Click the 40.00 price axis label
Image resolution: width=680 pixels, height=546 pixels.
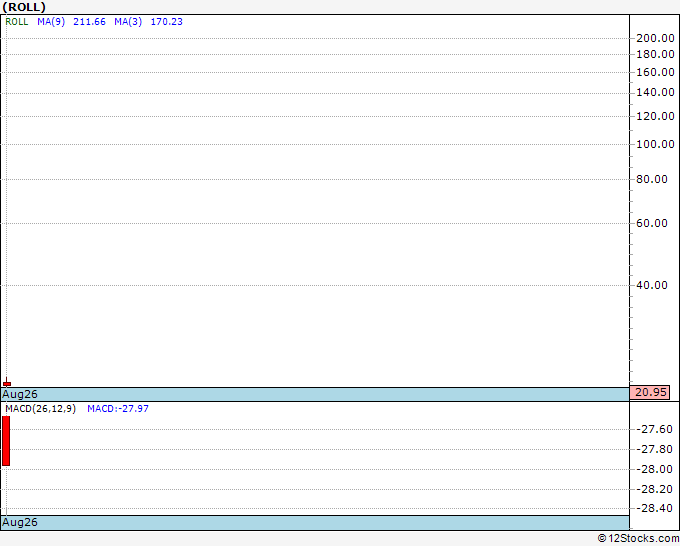coord(652,285)
